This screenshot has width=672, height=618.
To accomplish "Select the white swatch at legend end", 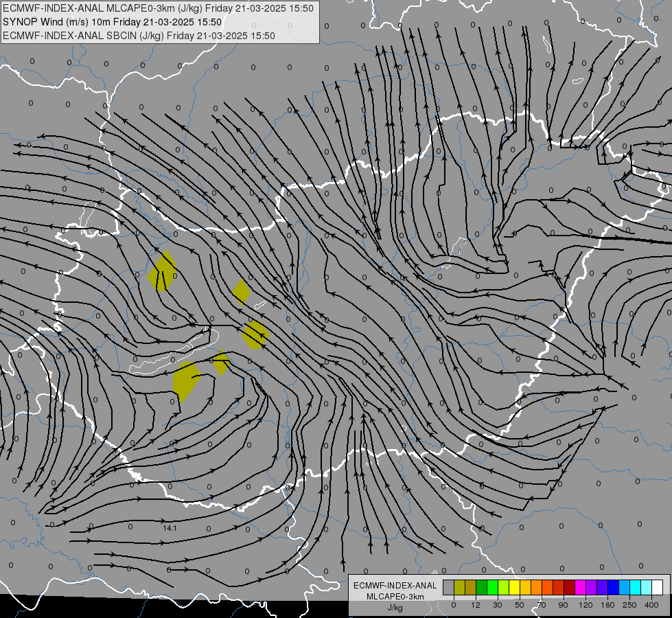I will click(658, 587).
